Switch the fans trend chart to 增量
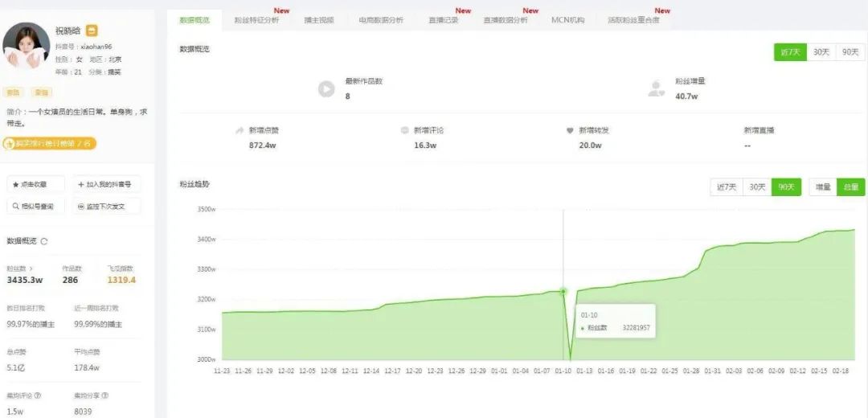The image size is (868, 418). pos(823,186)
